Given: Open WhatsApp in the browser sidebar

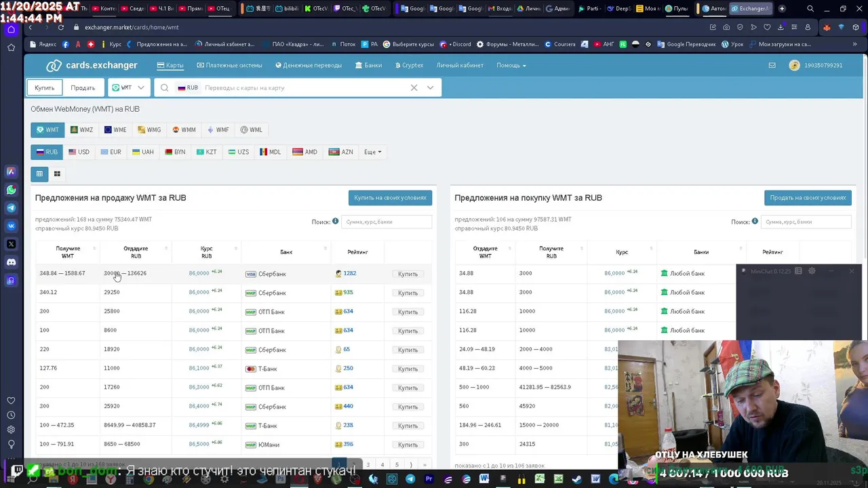Looking at the screenshot, I should (11, 190).
